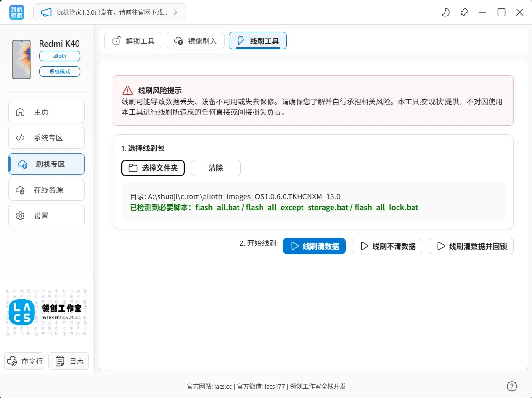Click the 线刷不清数据 button
The height and width of the screenshot is (398, 532).
[x=387, y=246]
